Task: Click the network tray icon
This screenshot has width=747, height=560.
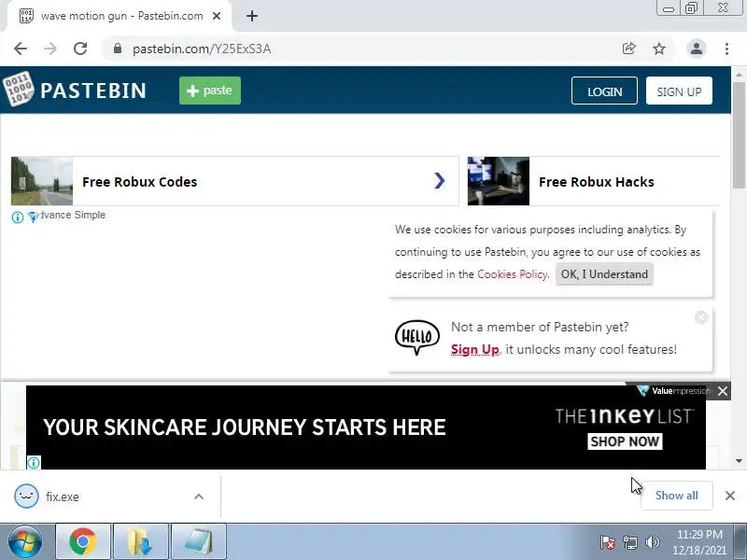Action: click(x=629, y=542)
